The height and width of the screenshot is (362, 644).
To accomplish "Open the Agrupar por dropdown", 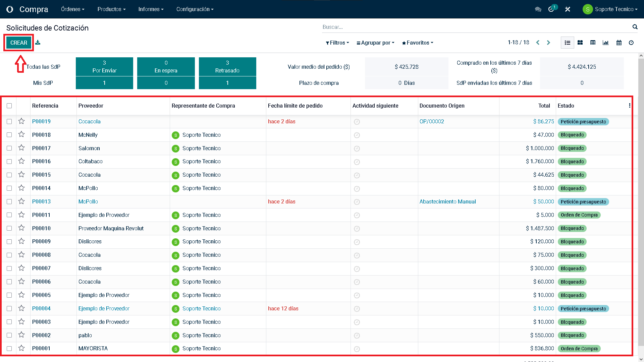I will click(375, 43).
